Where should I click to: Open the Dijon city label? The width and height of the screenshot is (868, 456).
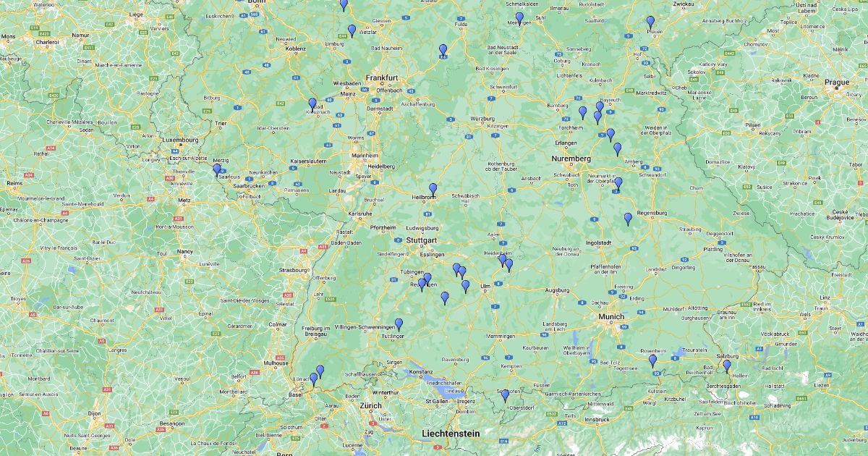94,413
